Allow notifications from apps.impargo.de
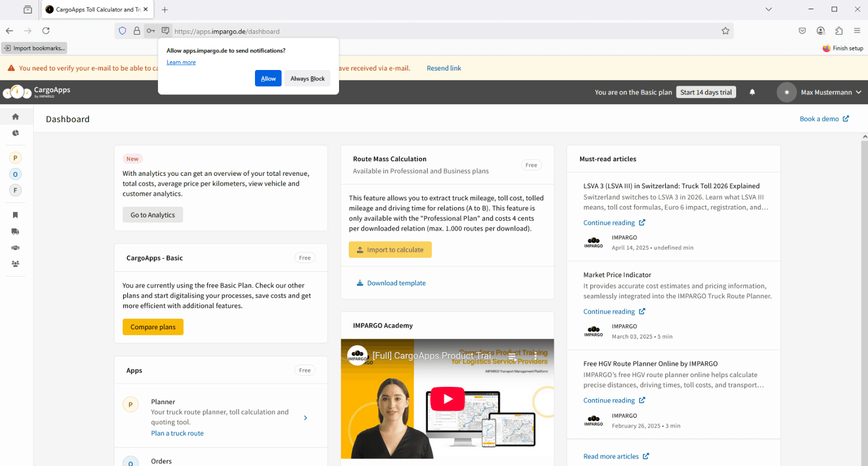Screen dimensions: 868x466 click(268, 79)
